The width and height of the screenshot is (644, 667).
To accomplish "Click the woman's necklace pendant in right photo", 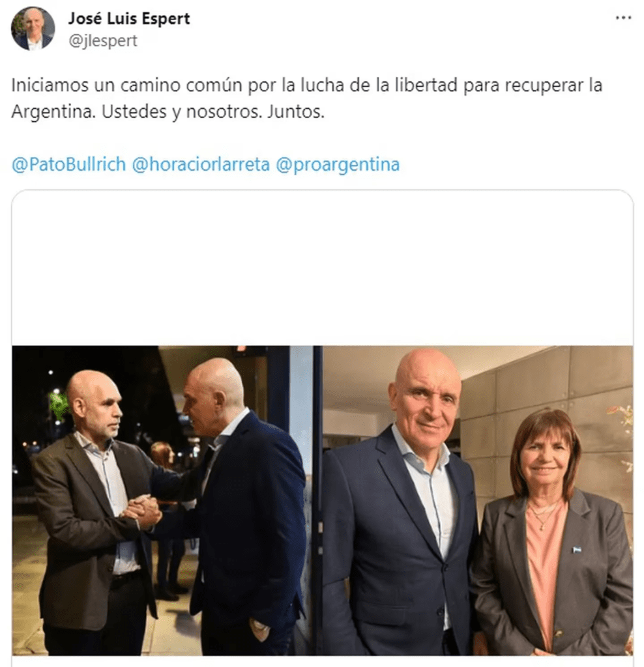I will (541, 528).
